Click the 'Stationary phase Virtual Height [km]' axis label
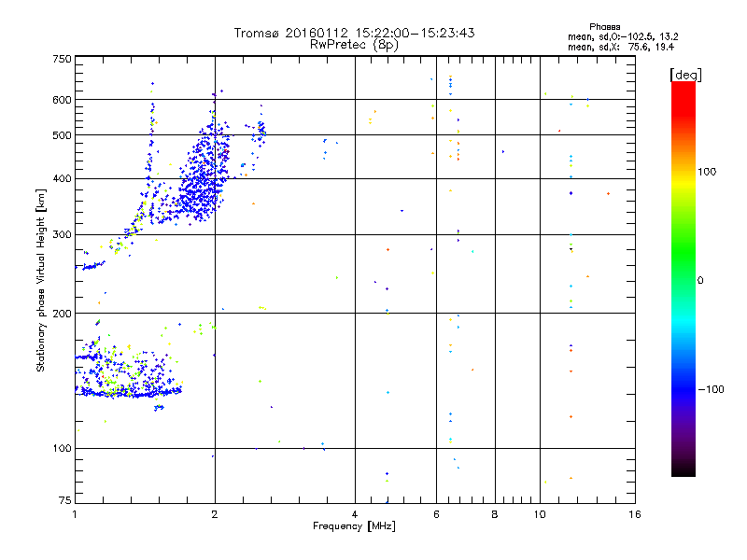This screenshot has width=747, height=560. tap(41, 281)
